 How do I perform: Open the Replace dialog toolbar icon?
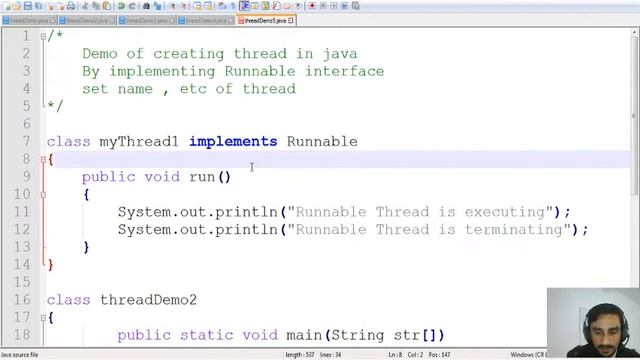(x=158, y=6)
